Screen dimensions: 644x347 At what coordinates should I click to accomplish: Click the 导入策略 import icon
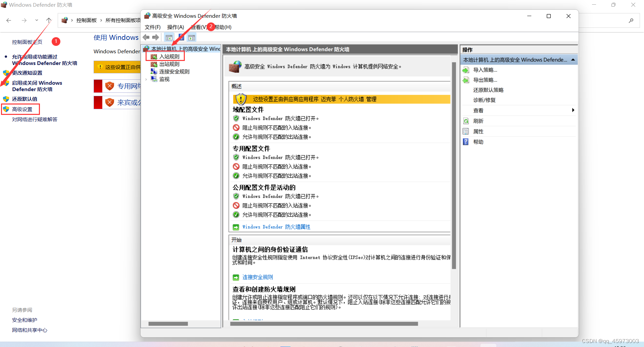tap(466, 70)
